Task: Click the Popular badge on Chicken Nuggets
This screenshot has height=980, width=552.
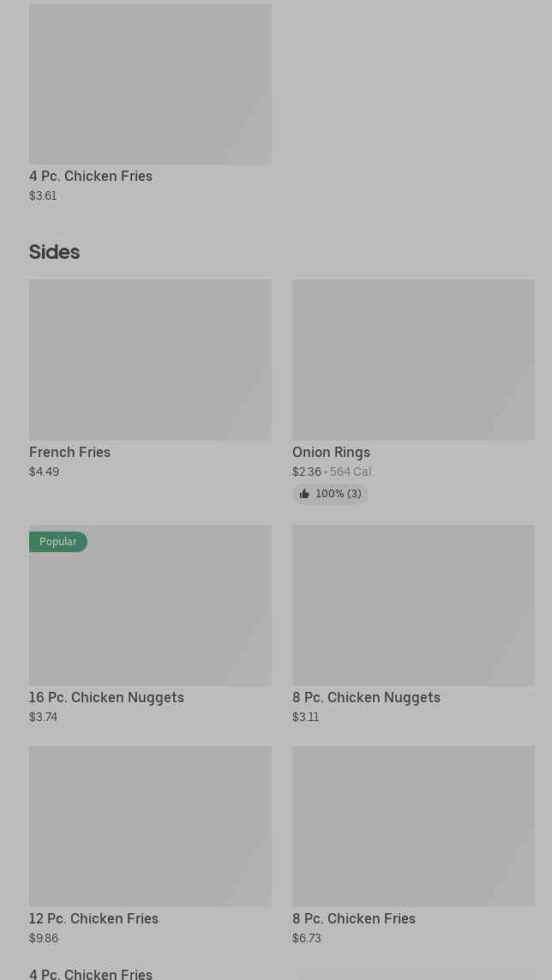Action: point(58,542)
